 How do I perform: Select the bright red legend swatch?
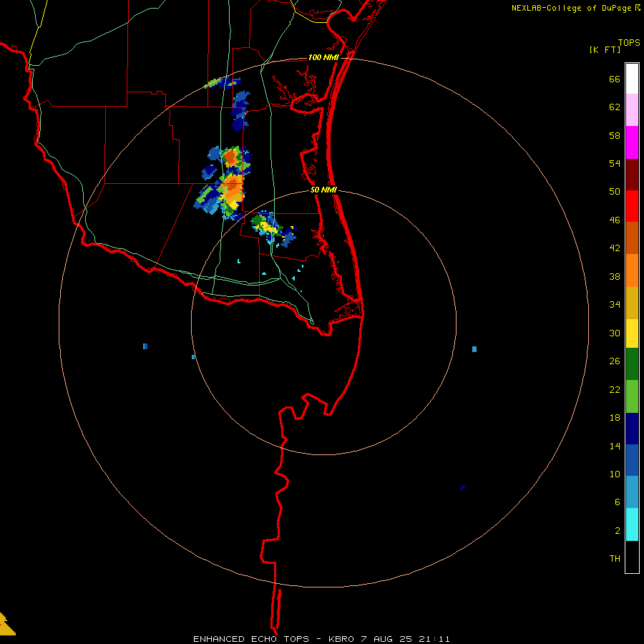click(632, 206)
